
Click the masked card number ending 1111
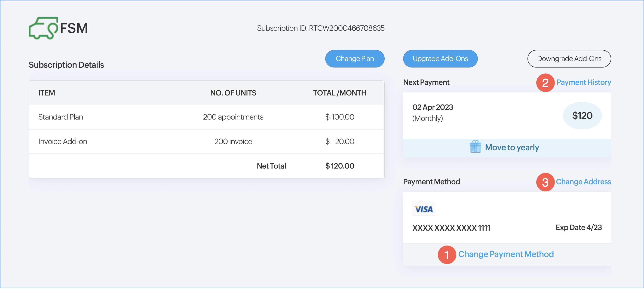[451, 228]
